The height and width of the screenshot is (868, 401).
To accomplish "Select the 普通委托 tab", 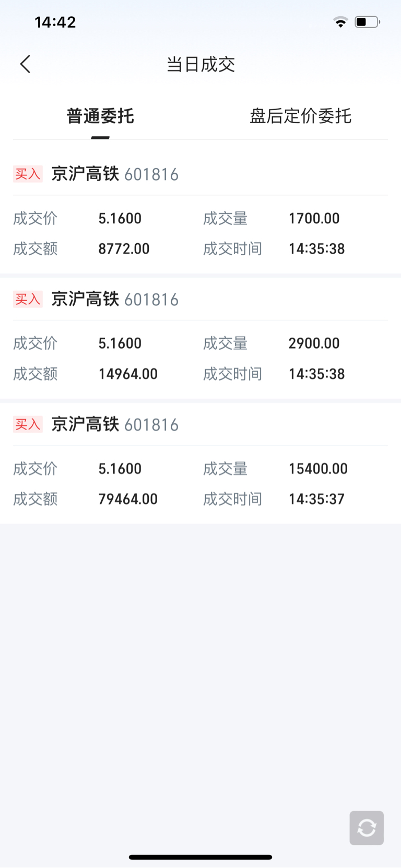I will [x=100, y=116].
